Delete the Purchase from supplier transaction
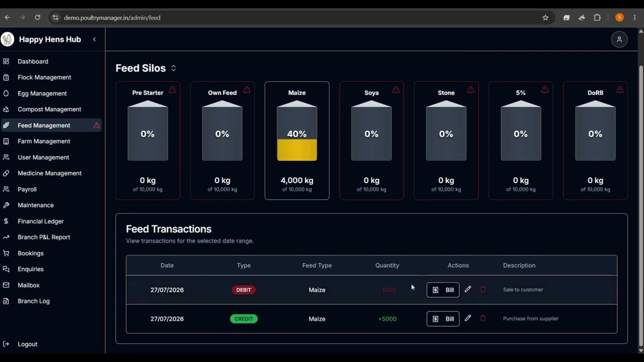Screen dimensions: 644x362 pyautogui.click(x=483, y=318)
